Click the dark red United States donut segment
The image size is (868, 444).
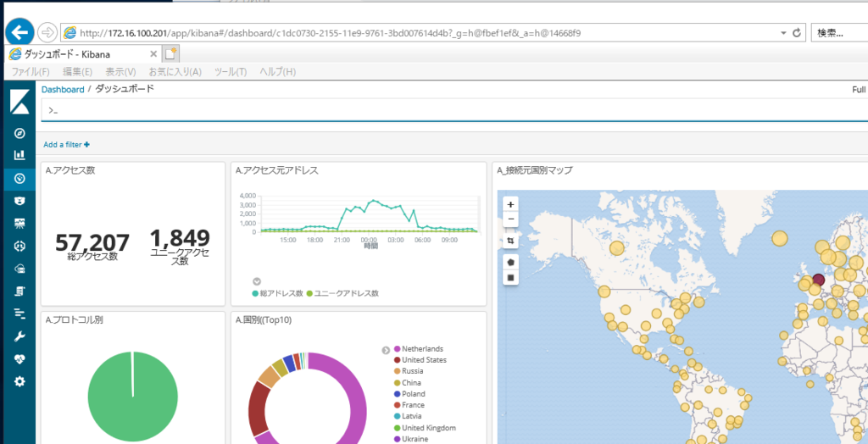click(x=258, y=408)
